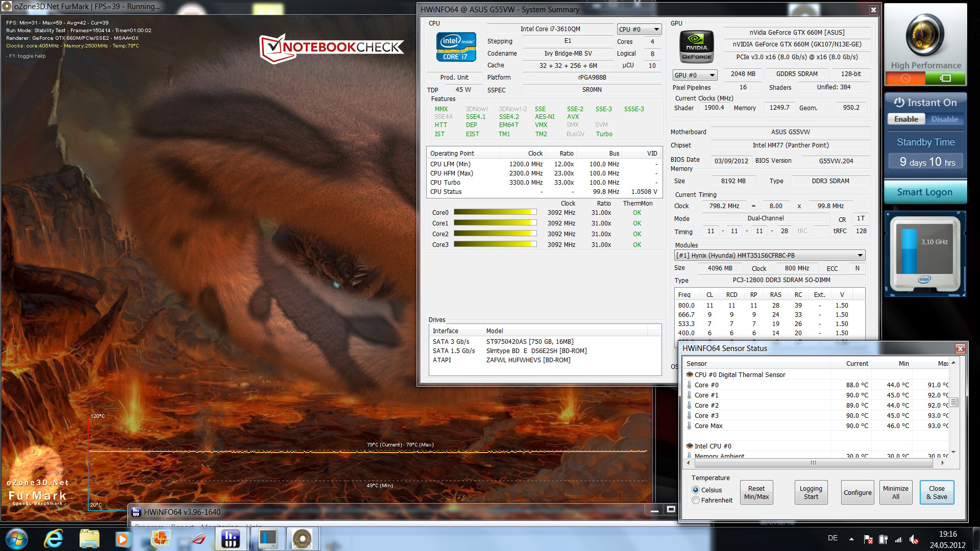The image size is (980, 551).
Task: Open FurMark donut icon in taskbar
Action: click(x=301, y=538)
